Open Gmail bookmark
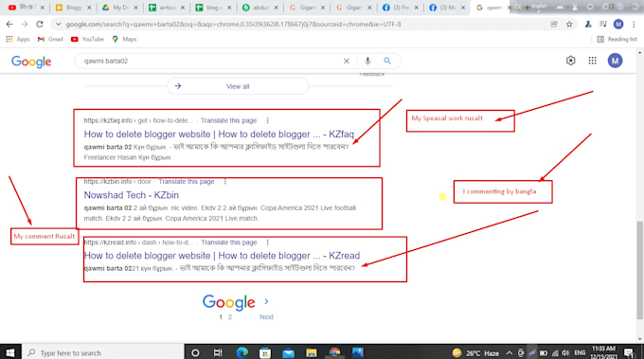The image size is (644, 359). tap(50, 39)
